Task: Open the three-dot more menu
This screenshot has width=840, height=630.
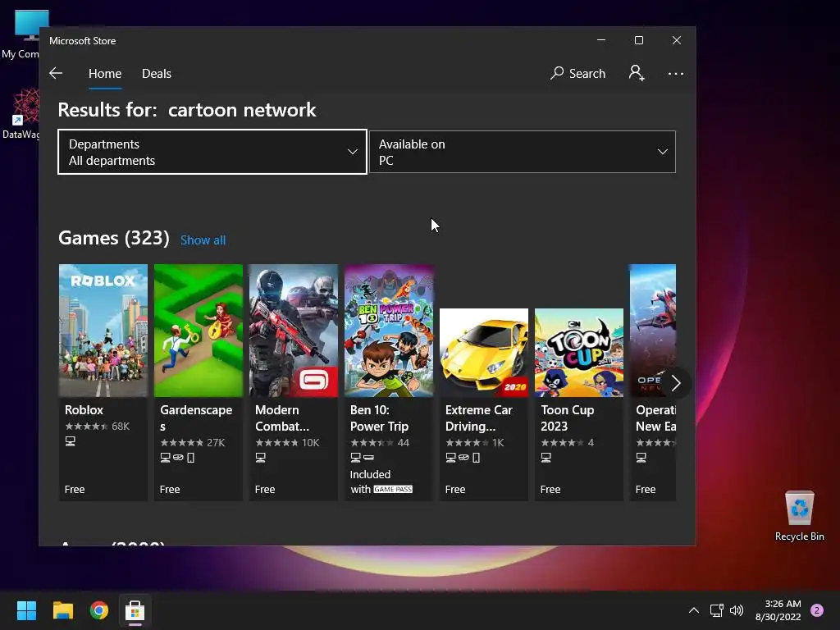Action: [676, 73]
